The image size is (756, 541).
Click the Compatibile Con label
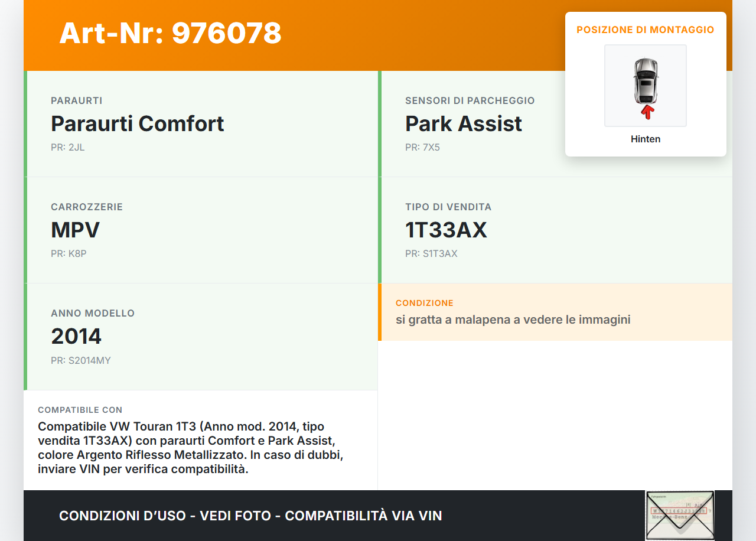(80, 410)
